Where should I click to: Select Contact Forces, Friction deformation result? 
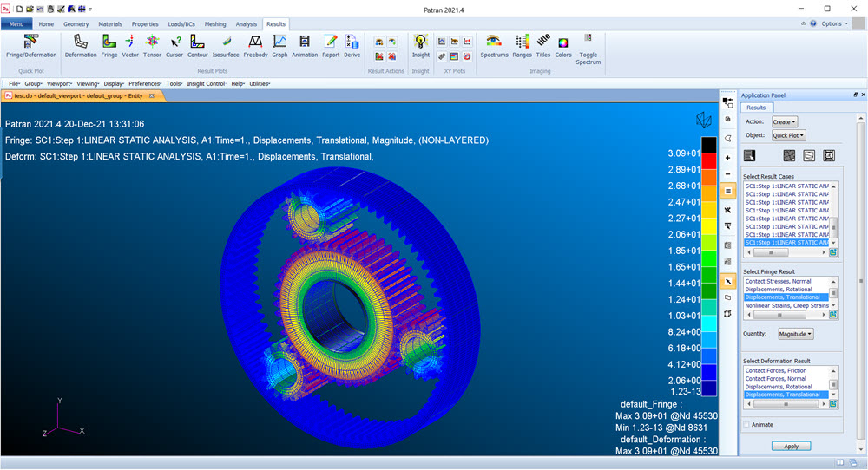coord(775,370)
